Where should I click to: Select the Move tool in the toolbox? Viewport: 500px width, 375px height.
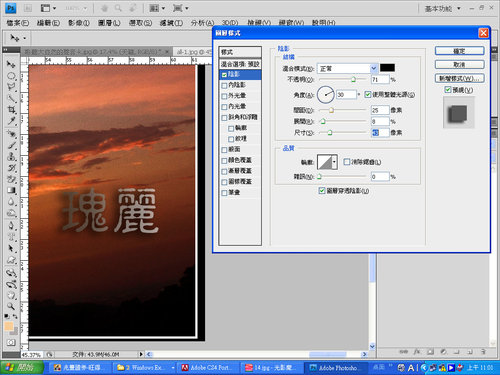(11, 64)
